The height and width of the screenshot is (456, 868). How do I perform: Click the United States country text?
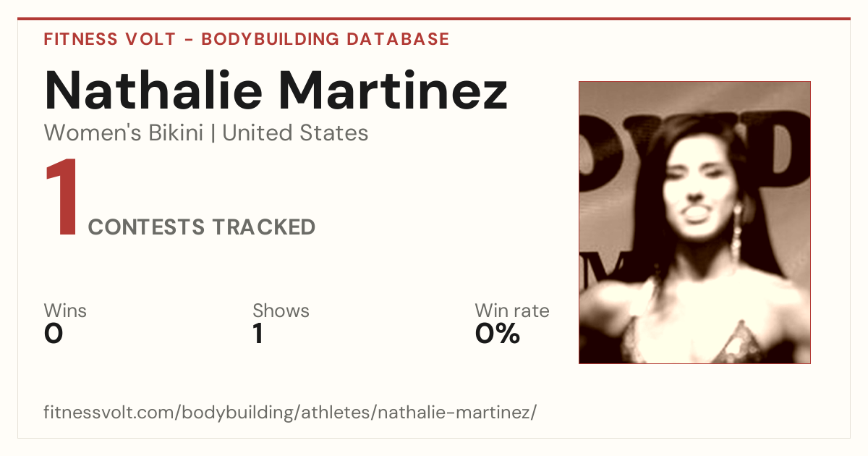295,133
